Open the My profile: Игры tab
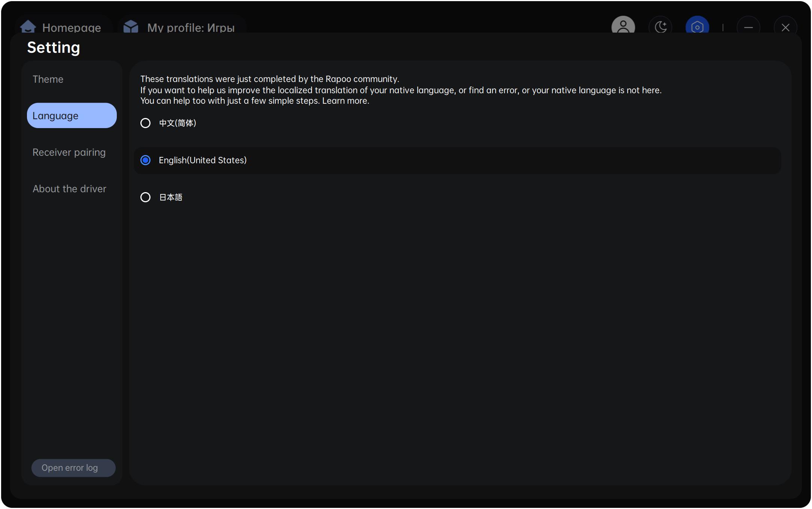The height and width of the screenshot is (509, 812). tap(191, 28)
